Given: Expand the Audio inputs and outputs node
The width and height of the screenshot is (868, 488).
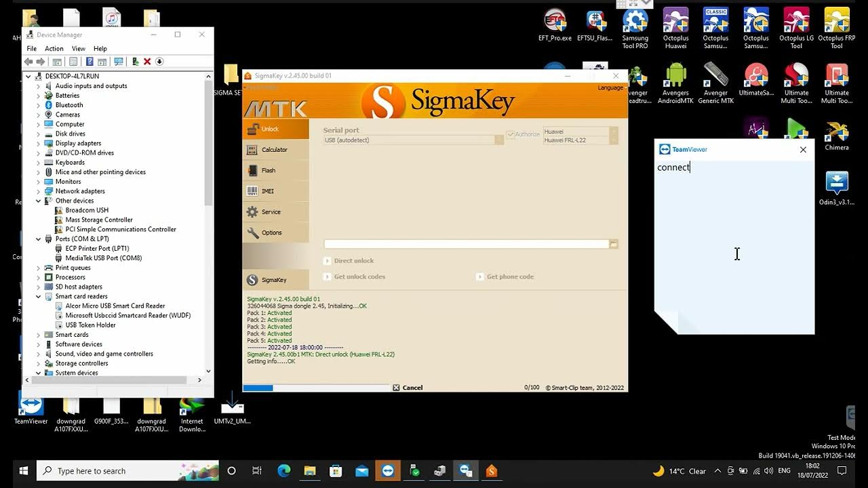Looking at the screenshot, I should pos(39,86).
